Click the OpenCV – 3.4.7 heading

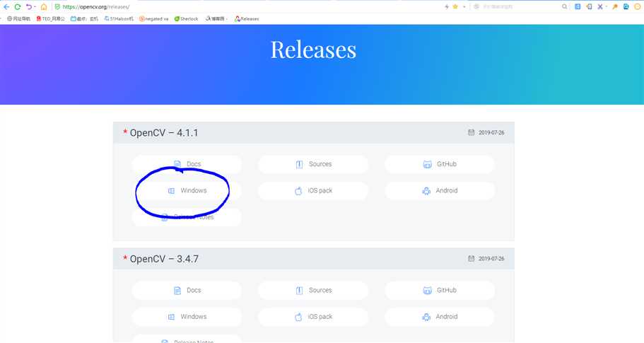coord(164,260)
